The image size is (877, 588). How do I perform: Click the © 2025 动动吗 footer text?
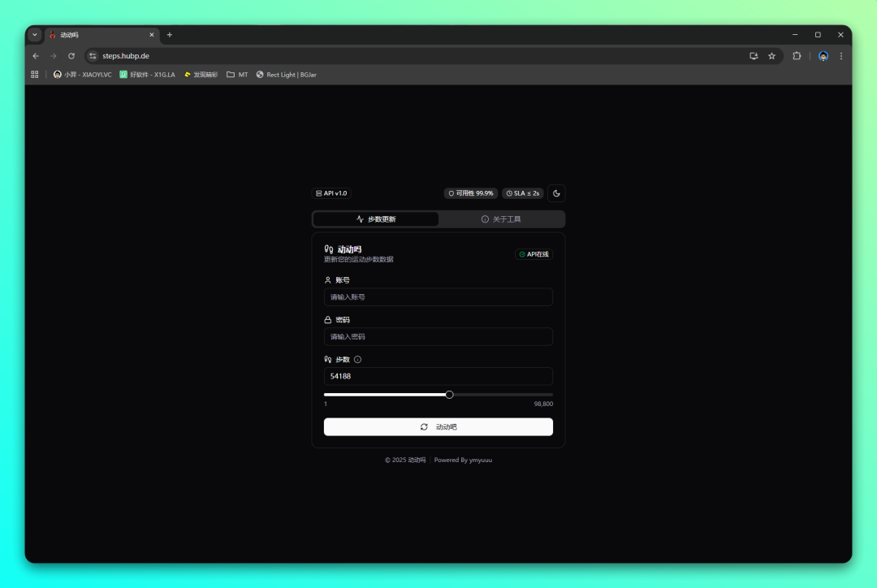coord(405,460)
